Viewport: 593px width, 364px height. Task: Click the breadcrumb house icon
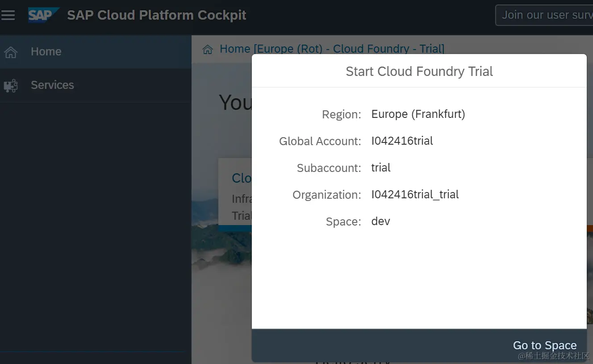(x=208, y=49)
